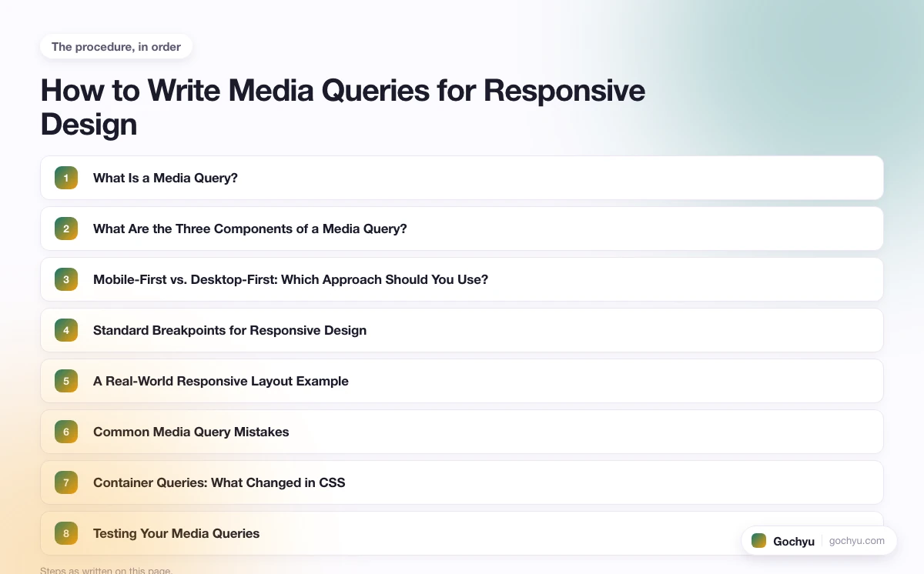Select "What Are the Three Components" step
Image resolution: width=924 pixels, height=574 pixels.
[462, 229]
